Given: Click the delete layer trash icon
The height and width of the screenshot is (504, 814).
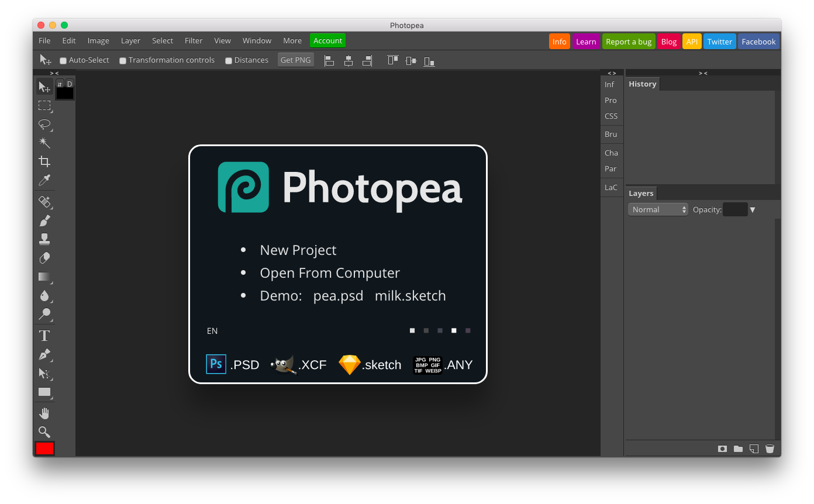Looking at the screenshot, I should pos(770,448).
